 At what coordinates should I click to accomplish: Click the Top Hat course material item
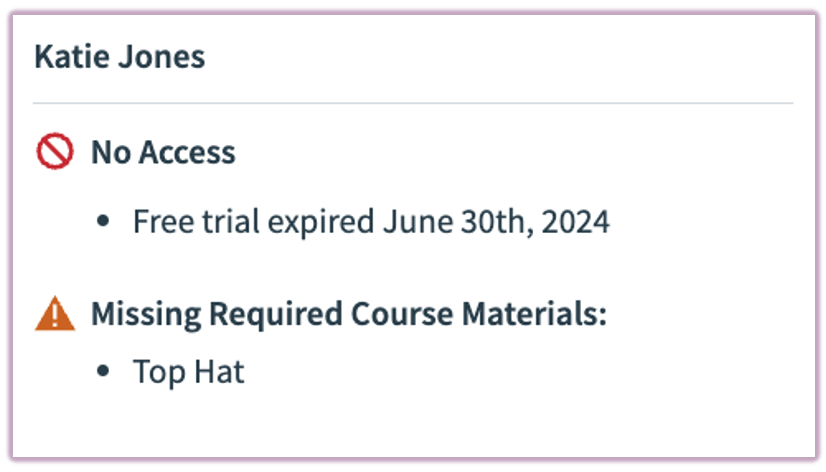pos(189,373)
